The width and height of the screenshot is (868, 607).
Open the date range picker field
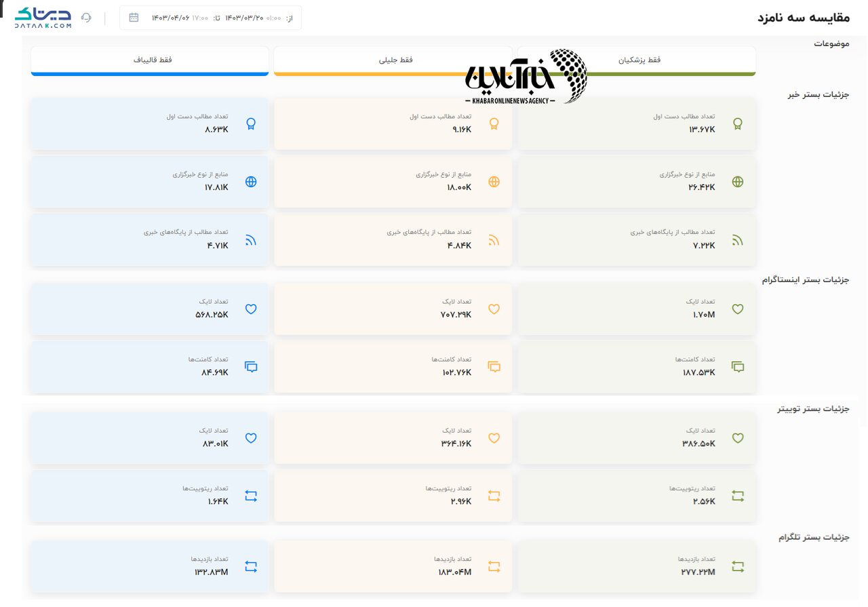(210, 18)
